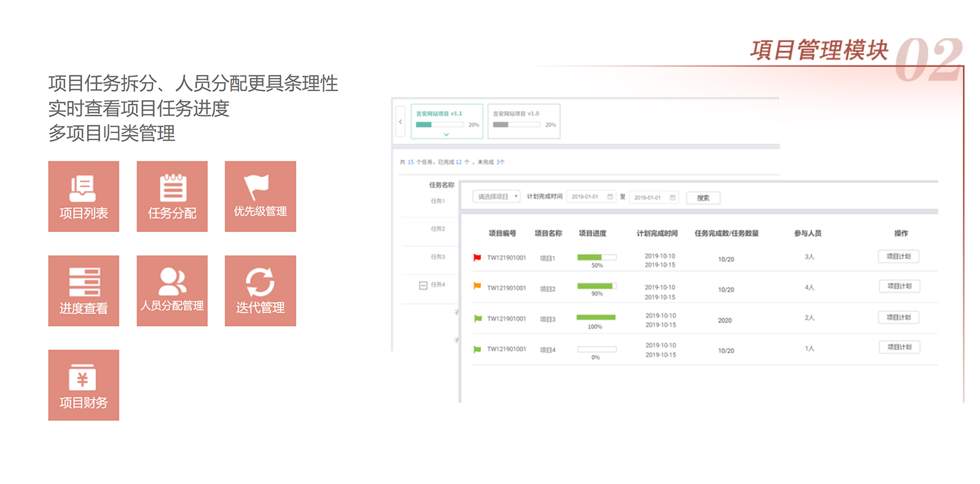The width and height of the screenshot is (980, 484).
Task: Select the 吉安网站项目 v1.1 card
Action: (446, 117)
